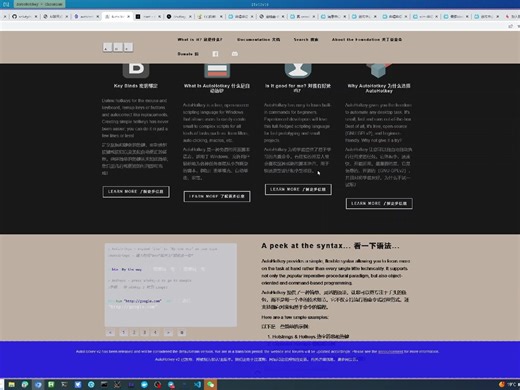Open 'About the Foundation' nav item

pyautogui.click(x=367, y=39)
